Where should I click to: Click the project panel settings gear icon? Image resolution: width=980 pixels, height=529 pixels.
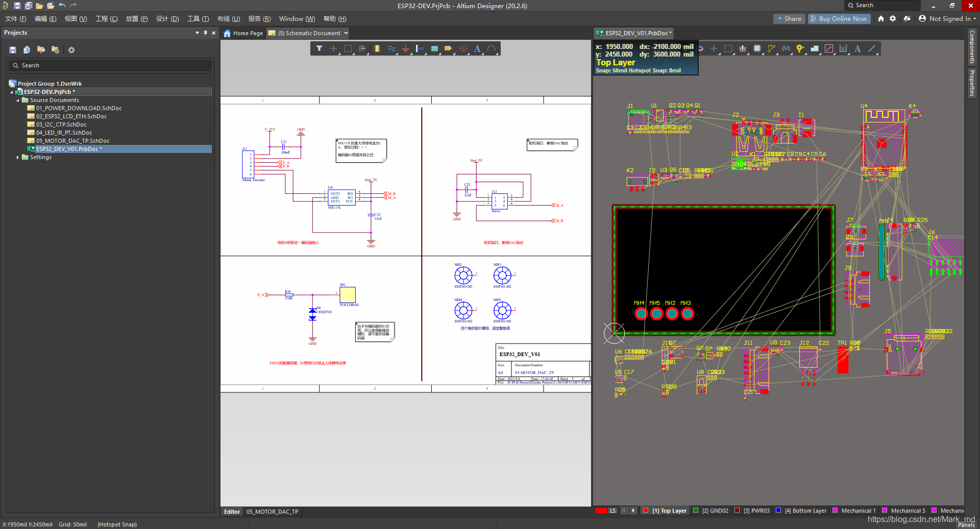[x=71, y=50]
